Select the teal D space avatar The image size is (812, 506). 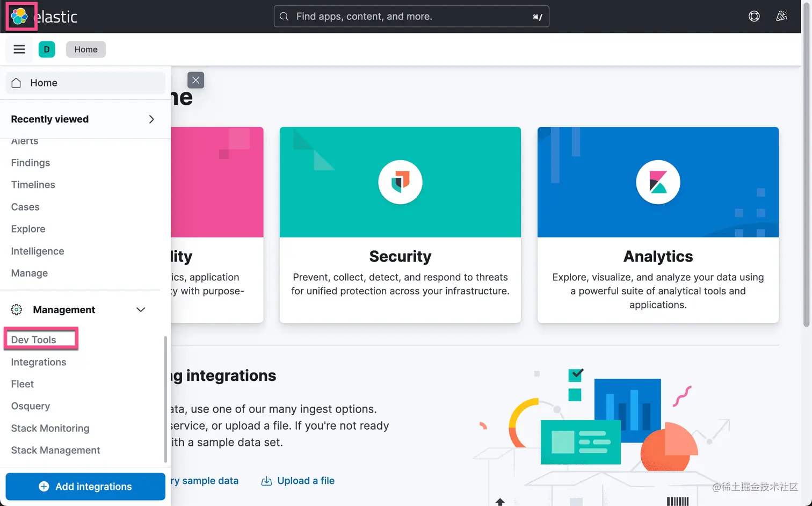(x=47, y=49)
